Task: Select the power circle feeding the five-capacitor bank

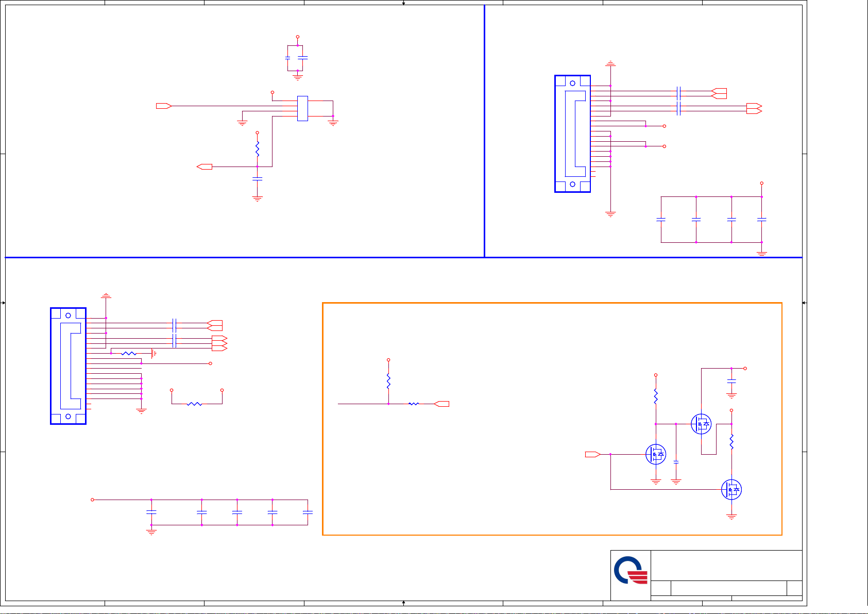Action: 92,500
